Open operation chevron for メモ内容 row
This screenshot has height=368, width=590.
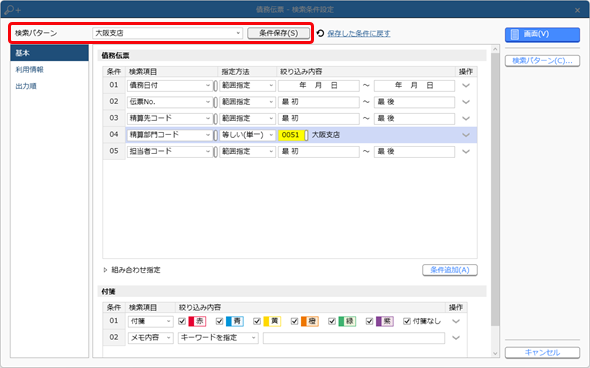click(456, 338)
